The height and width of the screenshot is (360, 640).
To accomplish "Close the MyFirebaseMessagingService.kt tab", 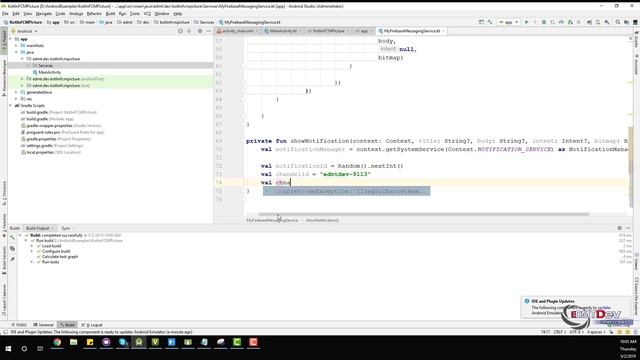I will click(x=444, y=31).
